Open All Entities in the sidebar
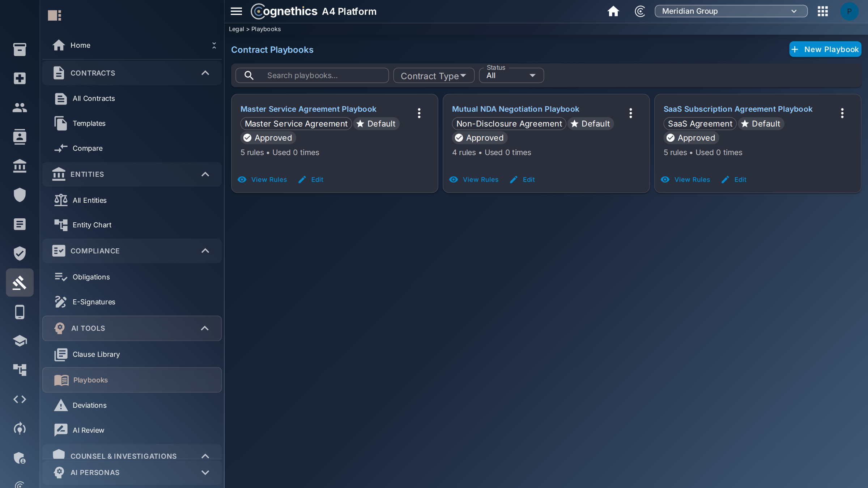This screenshot has width=868, height=488. pyautogui.click(x=132, y=200)
